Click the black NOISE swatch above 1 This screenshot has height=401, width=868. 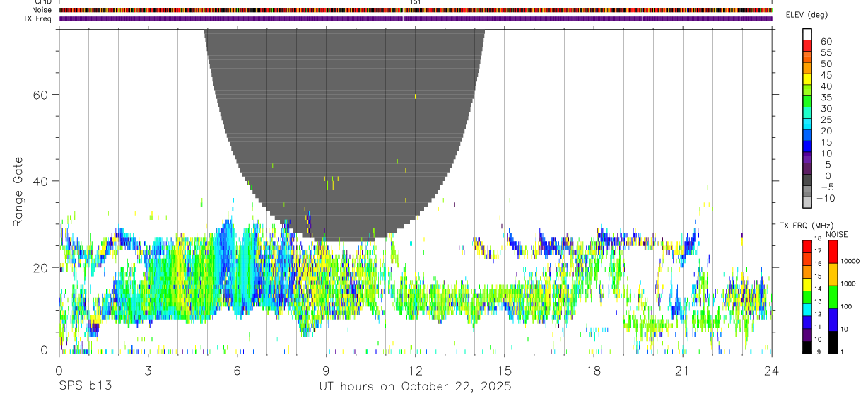point(833,342)
